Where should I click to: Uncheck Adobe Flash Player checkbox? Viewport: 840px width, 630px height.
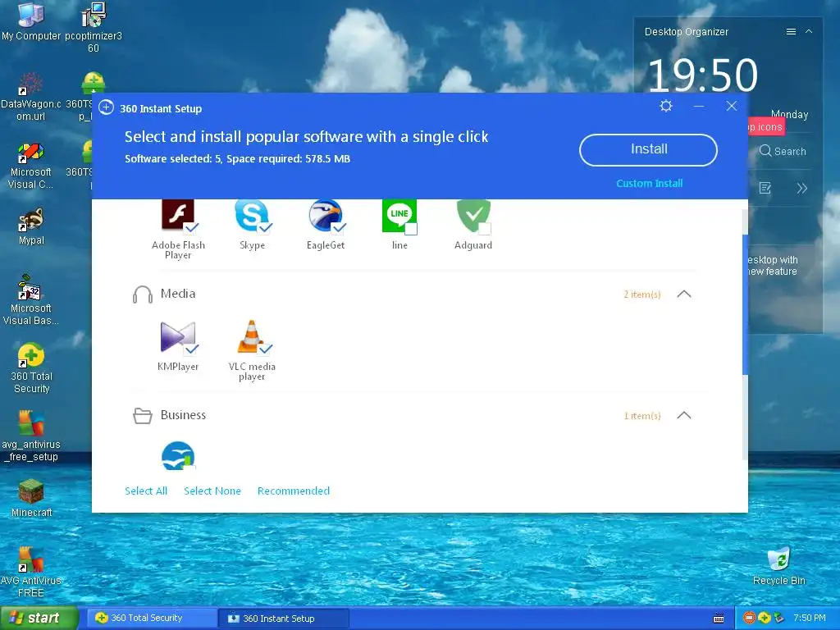point(191,227)
